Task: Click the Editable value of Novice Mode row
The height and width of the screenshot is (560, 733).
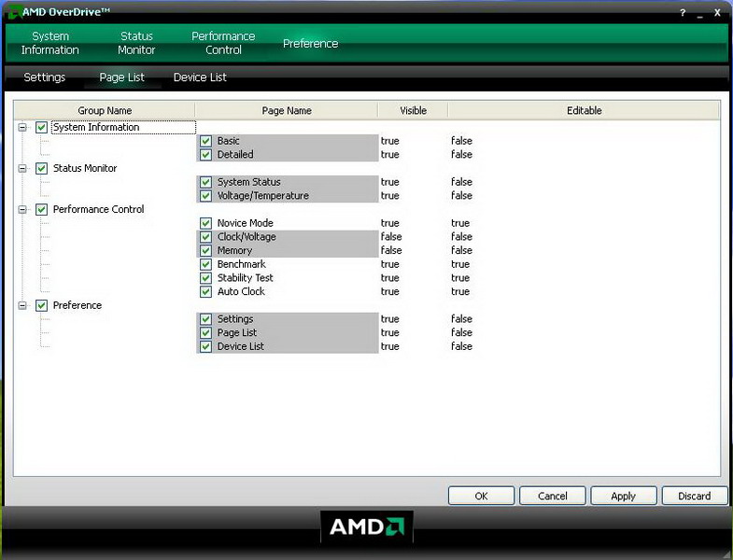Action: click(460, 223)
